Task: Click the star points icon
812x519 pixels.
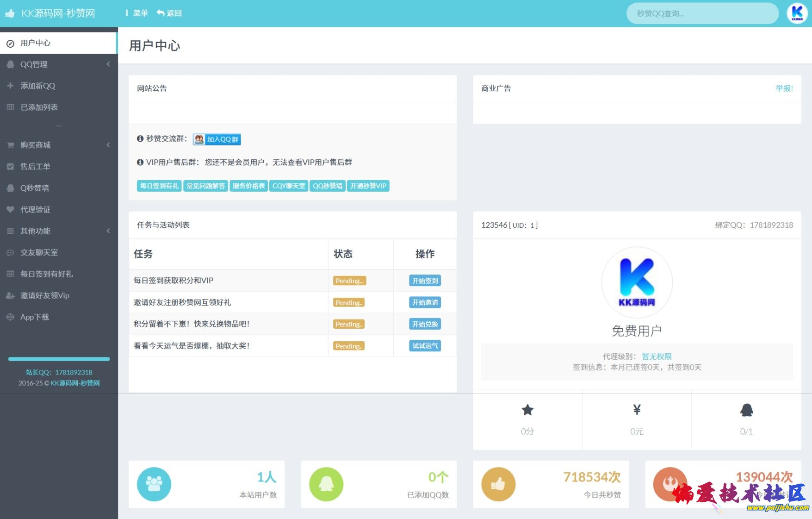Action: coord(527,410)
